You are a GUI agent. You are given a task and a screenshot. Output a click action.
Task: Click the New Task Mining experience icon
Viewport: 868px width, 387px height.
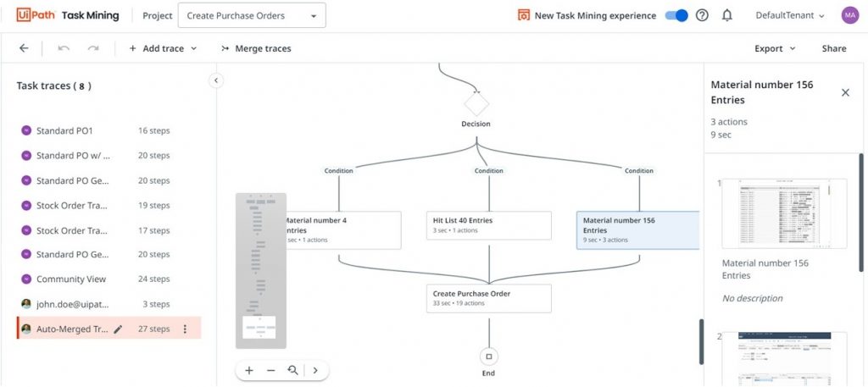524,15
